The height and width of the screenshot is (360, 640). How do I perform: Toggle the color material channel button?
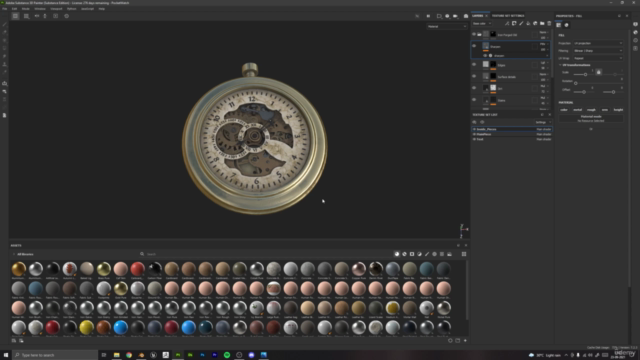[x=564, y=109]
